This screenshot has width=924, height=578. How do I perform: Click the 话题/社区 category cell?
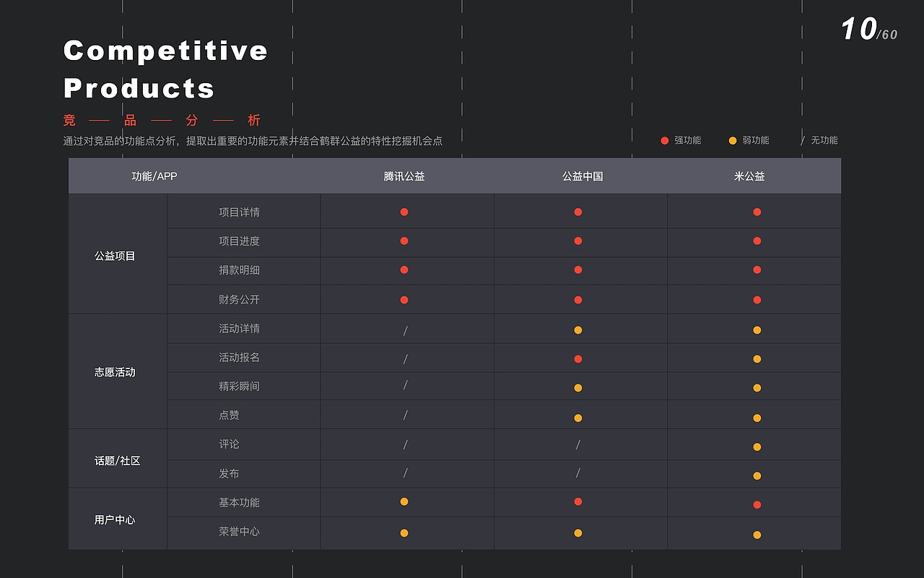[x=117, y=461]
